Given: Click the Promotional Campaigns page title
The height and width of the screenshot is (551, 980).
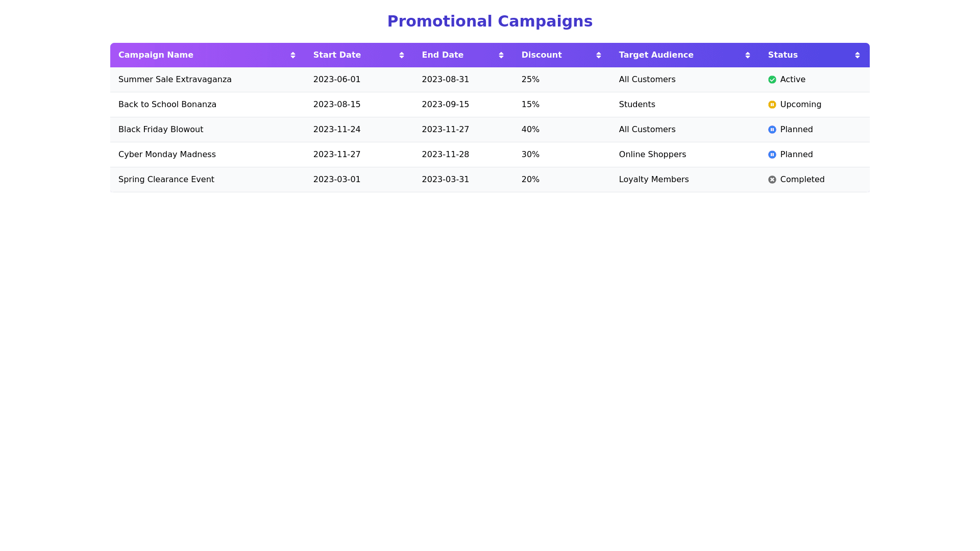Looking at the screenshot, I should pos(490,21).
